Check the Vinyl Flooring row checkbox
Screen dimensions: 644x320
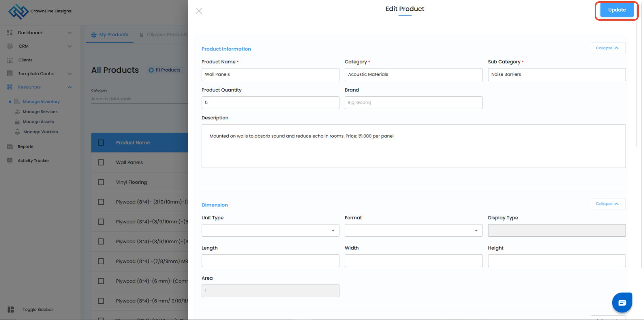tap(101, 182)
